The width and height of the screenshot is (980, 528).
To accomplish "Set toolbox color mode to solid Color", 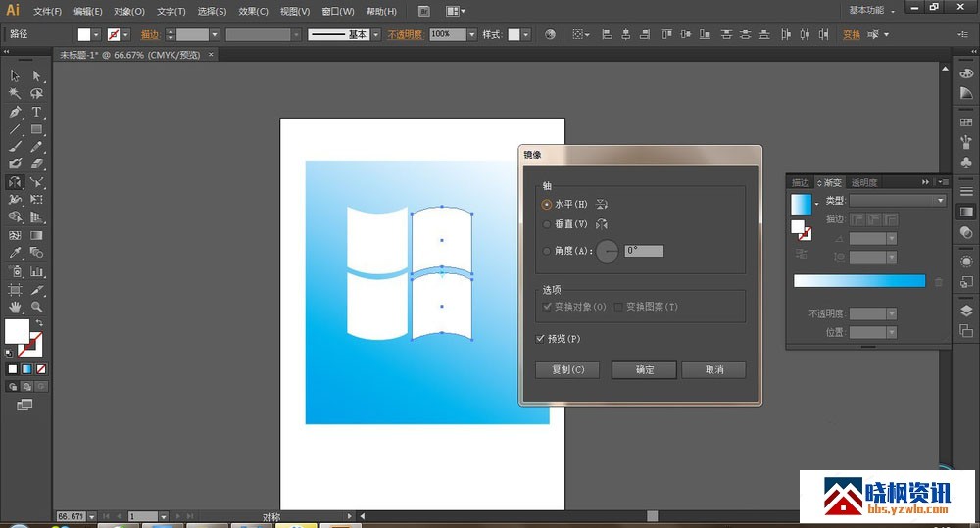I will coord(12,369).
